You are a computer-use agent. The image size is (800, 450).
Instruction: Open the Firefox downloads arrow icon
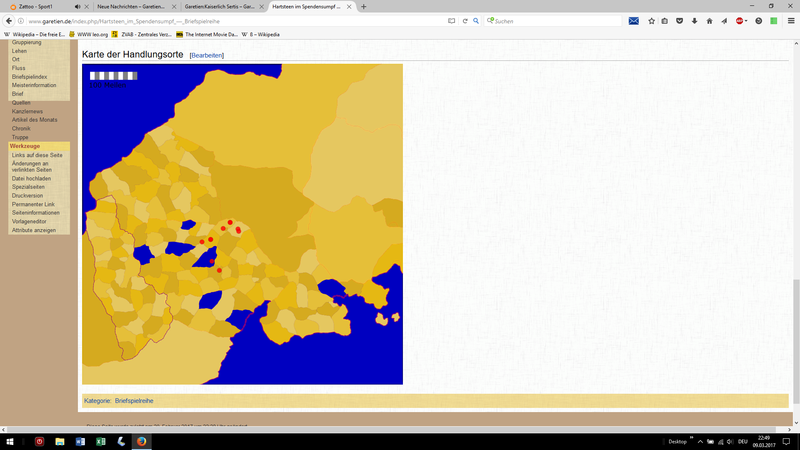click(694, 21)
